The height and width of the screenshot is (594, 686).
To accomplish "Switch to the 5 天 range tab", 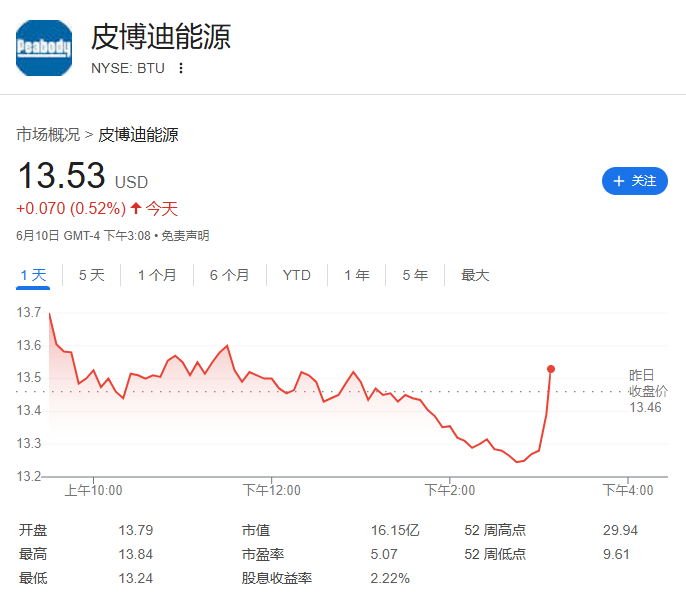I will pyautogui.click(x=91, y=275).
